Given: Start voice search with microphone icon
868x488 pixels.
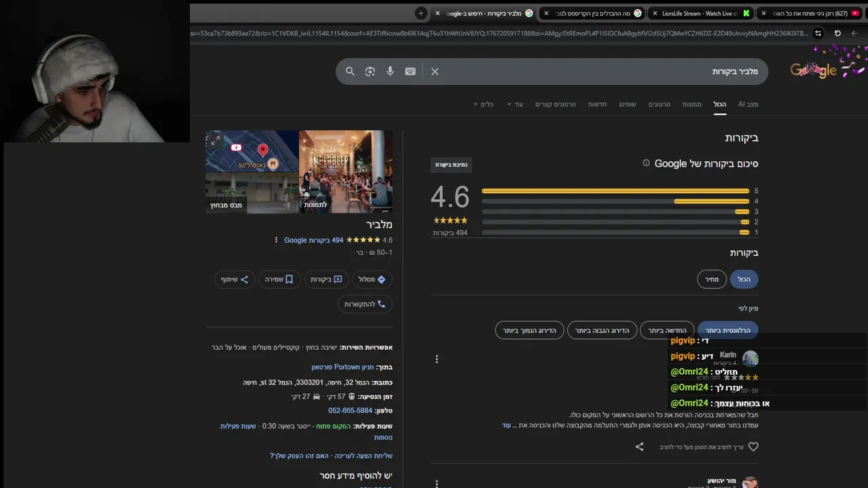Looking at the screenshot, I should point(390,71).
